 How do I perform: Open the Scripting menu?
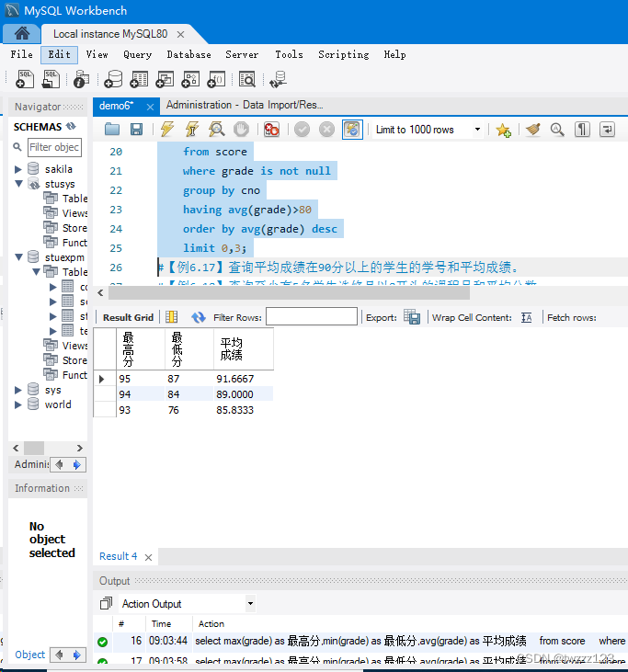[x=343, y=54]
